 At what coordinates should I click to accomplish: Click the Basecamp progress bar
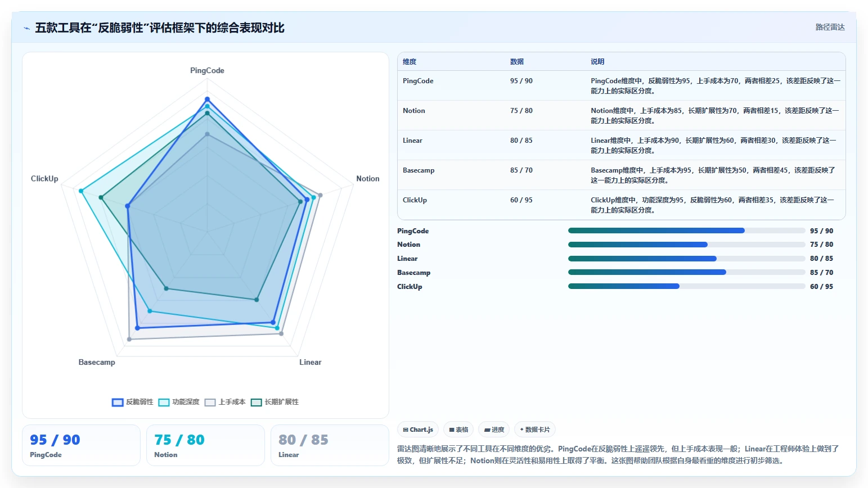686,272
